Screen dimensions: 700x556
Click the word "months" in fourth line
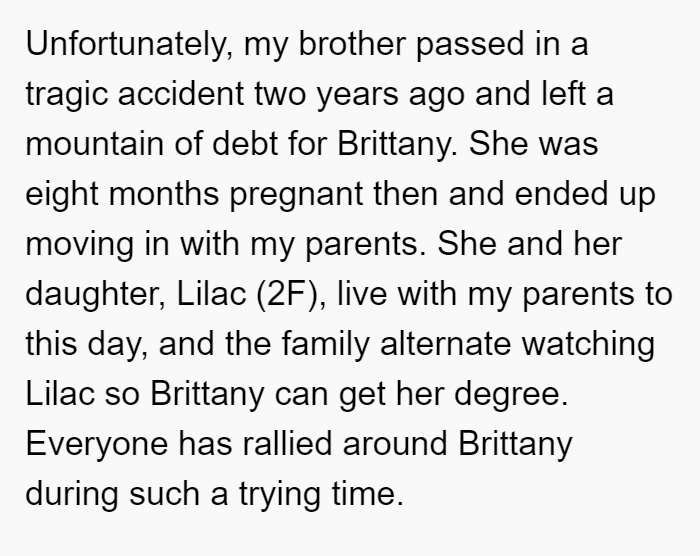coord(164,193)
